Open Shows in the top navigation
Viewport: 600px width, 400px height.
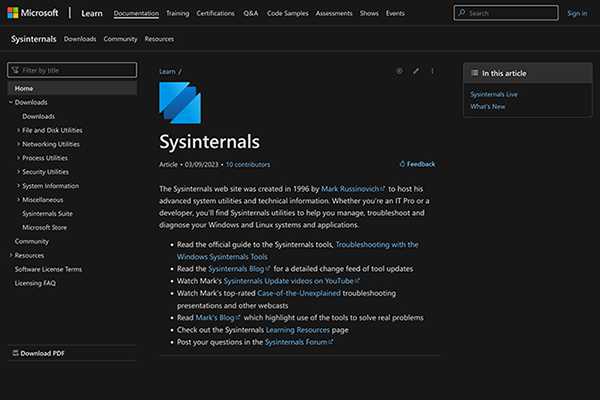[369, 13]
